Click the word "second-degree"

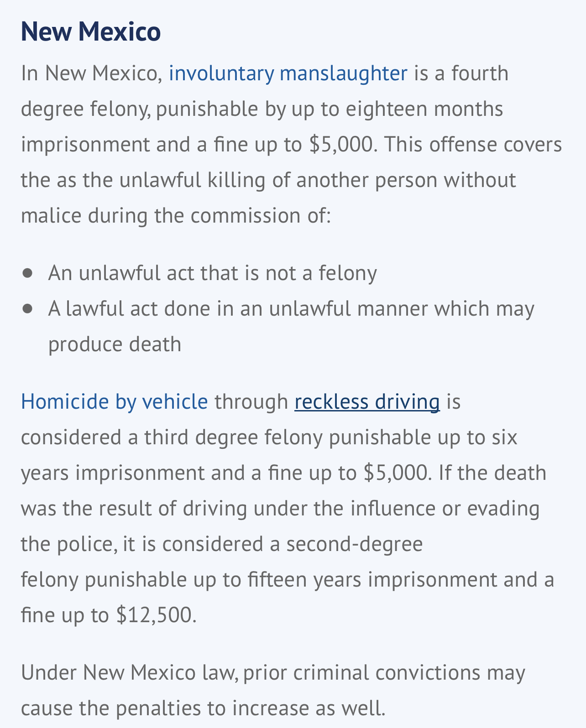coord(355,544)
